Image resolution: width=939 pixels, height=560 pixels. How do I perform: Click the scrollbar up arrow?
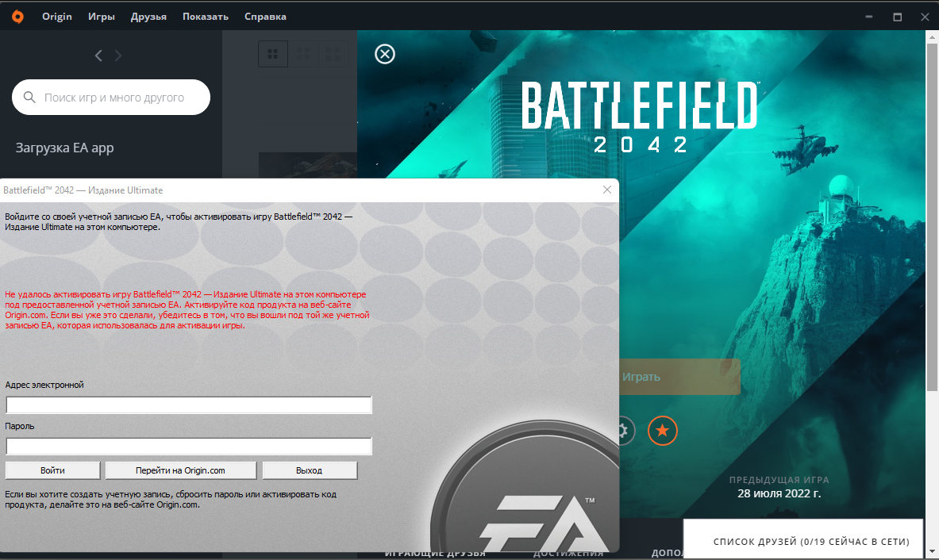[x=932, y=37]
